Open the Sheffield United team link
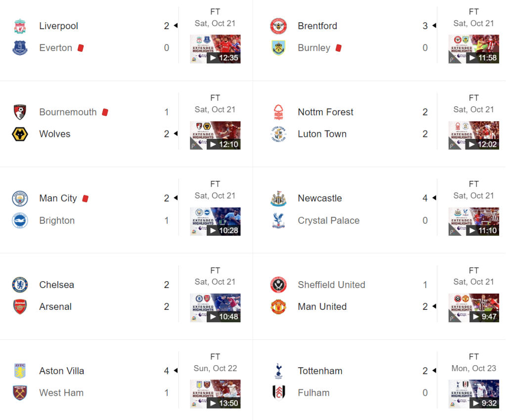Viewport: 506px width, 420px height. [331, 285]
